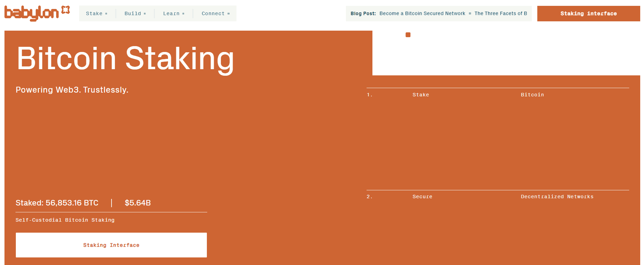Click the Staked 56,853.16 BTC figure
The width and height of the screenshot is (644, 265).
point(57,203)
